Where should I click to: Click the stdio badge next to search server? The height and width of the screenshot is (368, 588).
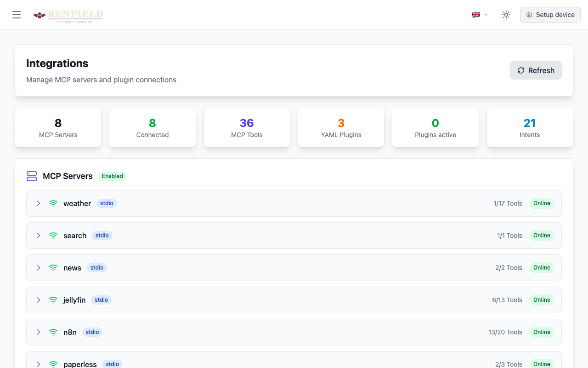click(x=102, y=236)
